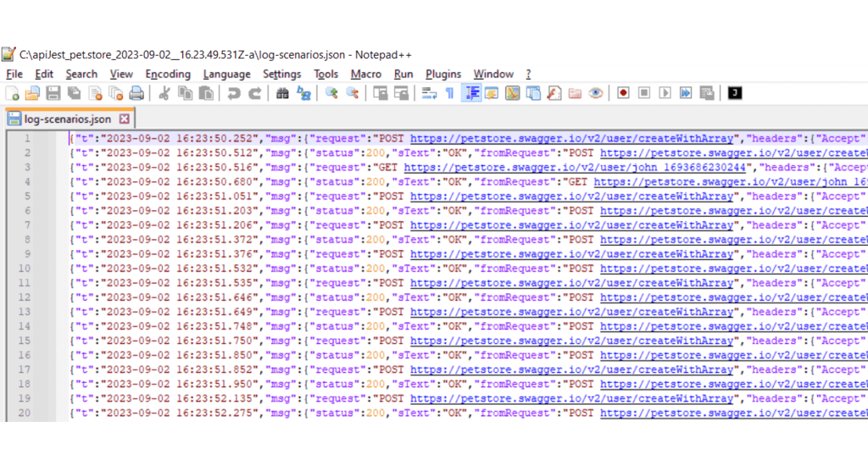Viewport: 868px width, 466px height.
Task: Click the Redo arrow icon
Action: [254, 93]
